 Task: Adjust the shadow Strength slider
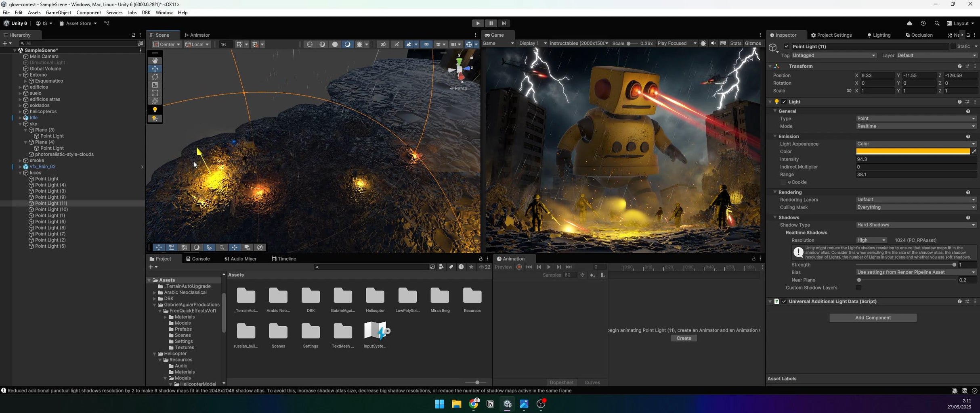906,265
